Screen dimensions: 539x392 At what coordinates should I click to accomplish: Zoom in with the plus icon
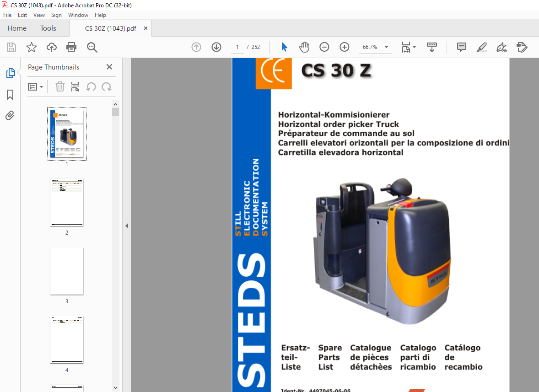click(344, 47)
